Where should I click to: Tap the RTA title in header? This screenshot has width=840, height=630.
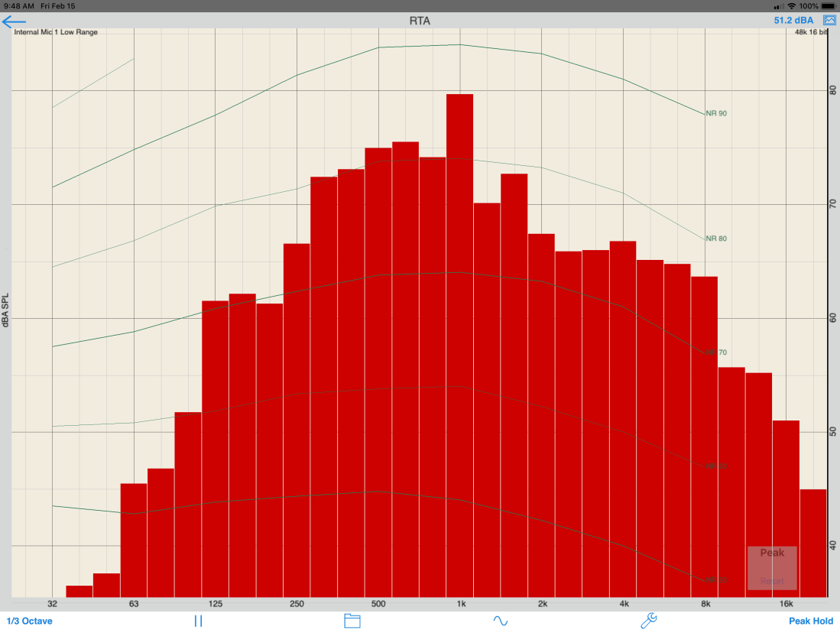pyautogui.click(x=420, y=21)
